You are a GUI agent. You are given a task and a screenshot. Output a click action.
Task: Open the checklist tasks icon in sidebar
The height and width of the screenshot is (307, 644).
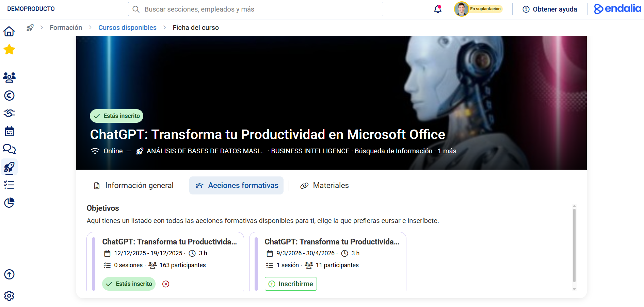click(x=9, y=185)
